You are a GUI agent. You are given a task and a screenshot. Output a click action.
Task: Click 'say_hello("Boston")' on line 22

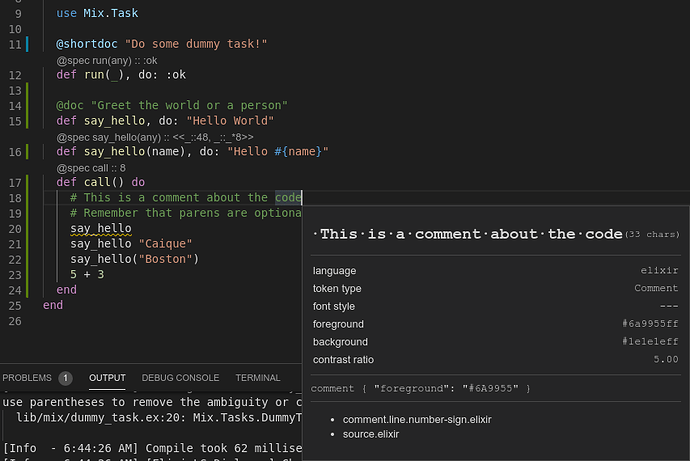pos(135,259)
